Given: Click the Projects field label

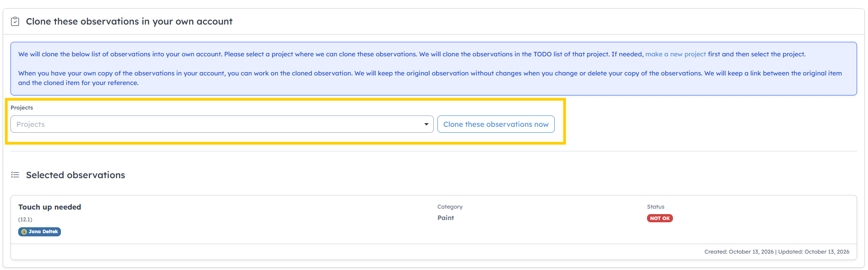Looking at the screenshot, I should [x=22, y=108].
